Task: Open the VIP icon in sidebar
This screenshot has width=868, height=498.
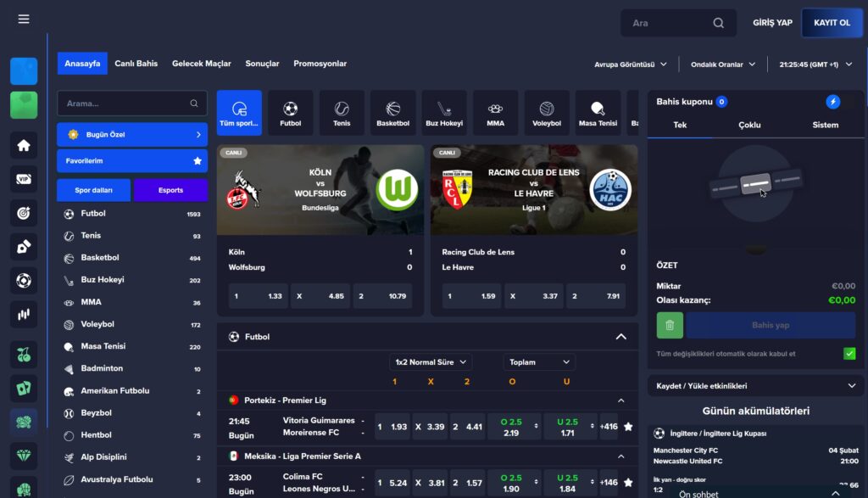Action: coord(23,179)
